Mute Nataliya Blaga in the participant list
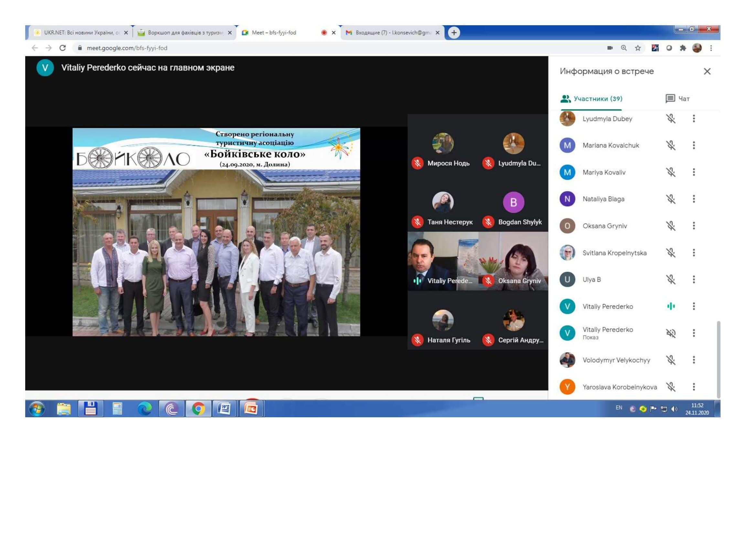The image size is (756, 535). click(671, 199)
